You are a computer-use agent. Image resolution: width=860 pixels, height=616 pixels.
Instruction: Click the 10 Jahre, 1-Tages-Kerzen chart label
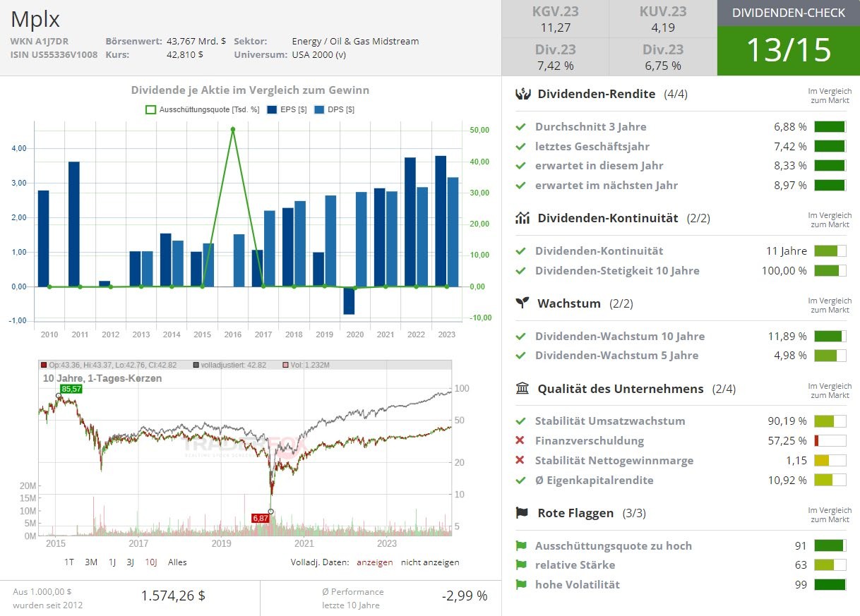click(102, 378)
